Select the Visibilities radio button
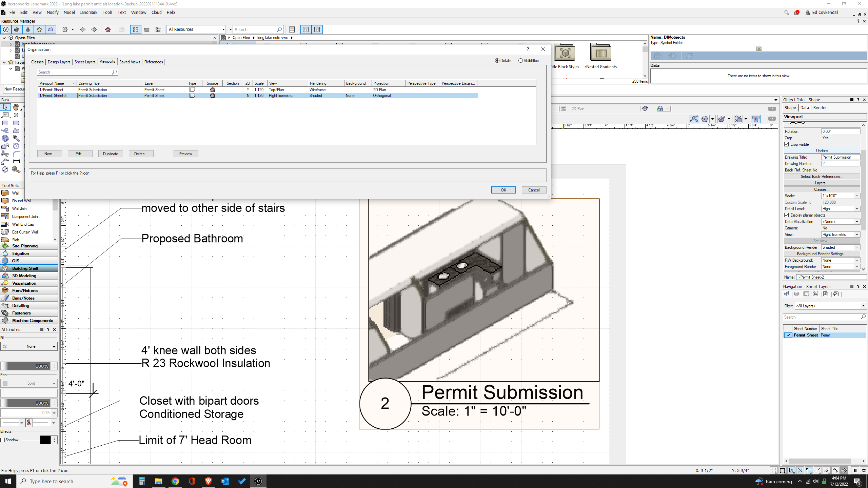This screenshot has height=488, width=868. coord(520,61)
